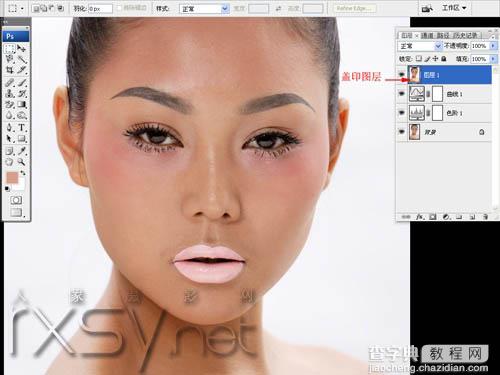Viewport: 500px width, 375px height.
Task: Hide layer 图层 1 visibility eye
Action: (x=402, y=74)
